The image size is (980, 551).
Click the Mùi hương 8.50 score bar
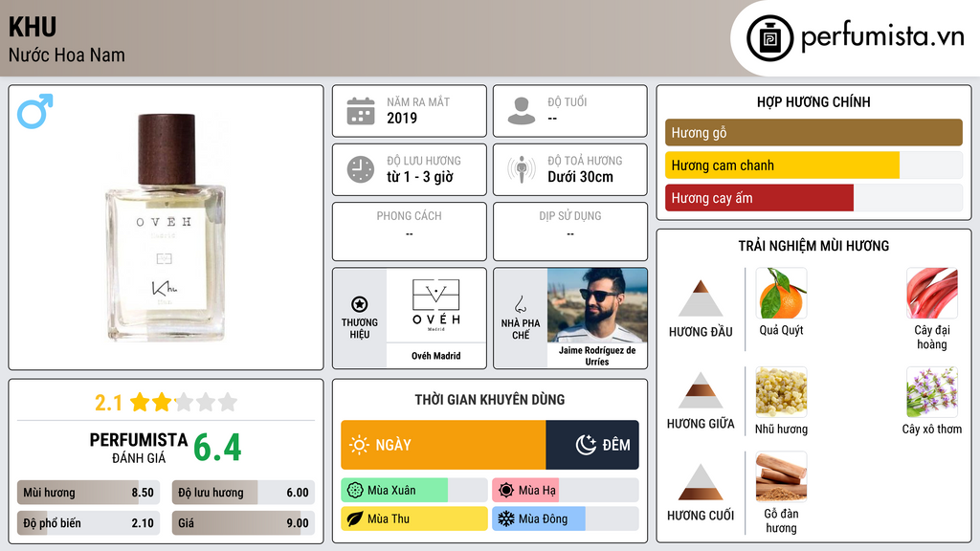(88, 493)
